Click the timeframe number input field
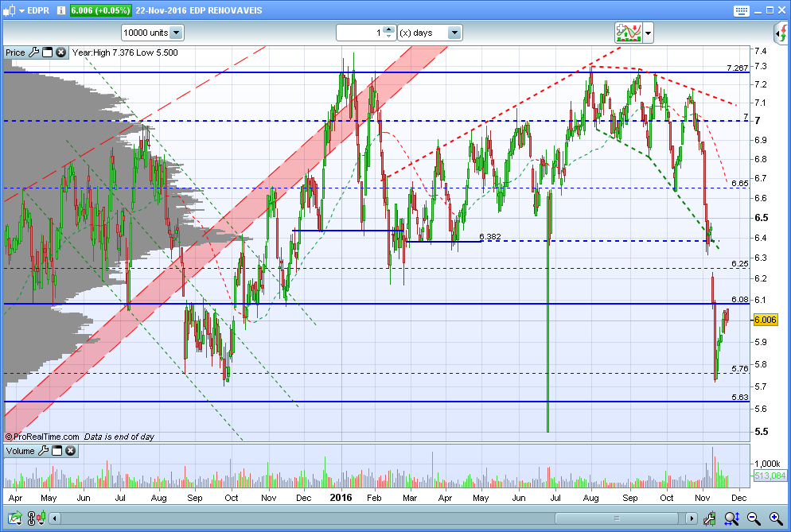Screen dimensions: 791x532 click(359, 33)
